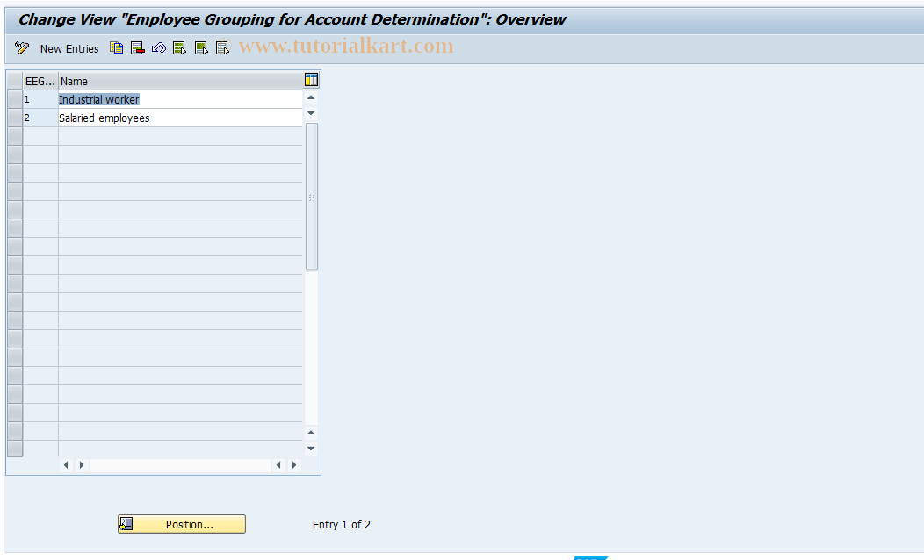The height and width of the screenshot is (560, 924).
Task: Click the top scroll-down arrow of table
Action: coord(311,113)
